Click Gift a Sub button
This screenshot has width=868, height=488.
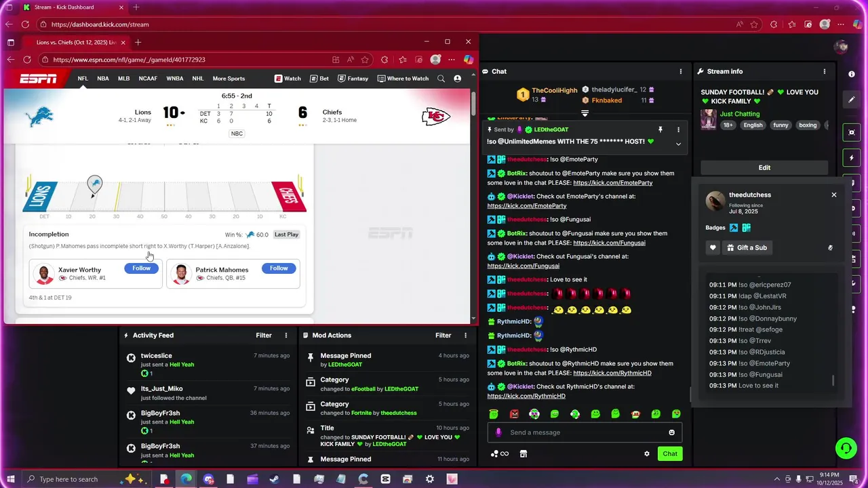pyautogui.click(x=746, y=248)
